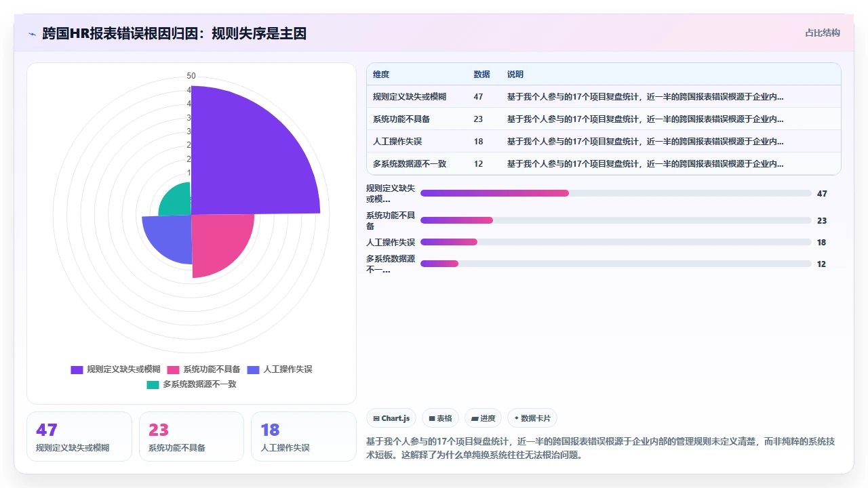Select table row 规则定义缺失或模糊
The height and width of the screenshot is (488, 868).
(604, 97)
